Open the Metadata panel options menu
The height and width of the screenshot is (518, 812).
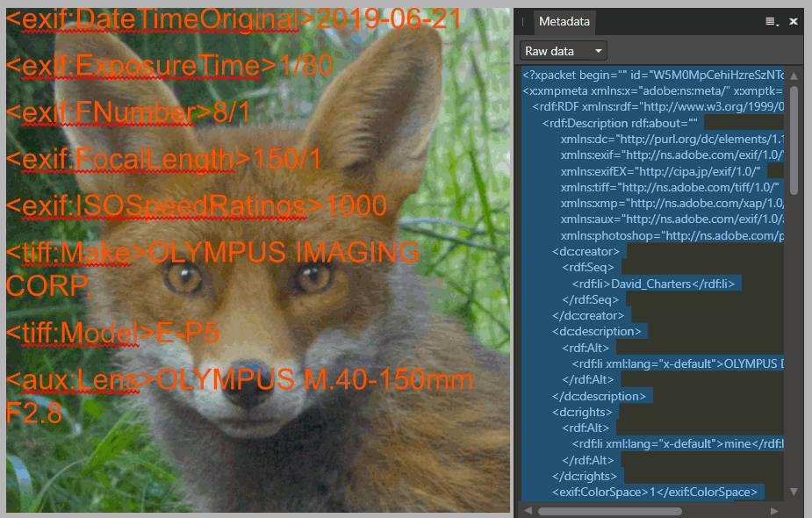(772, 21)
